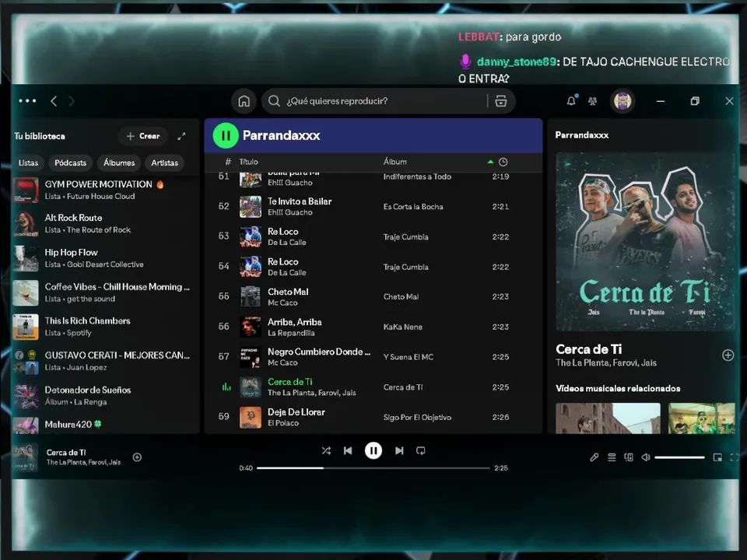This screenshot has width=747, height=560.
Task: Click the Crear button
Action: pos(143,136)
